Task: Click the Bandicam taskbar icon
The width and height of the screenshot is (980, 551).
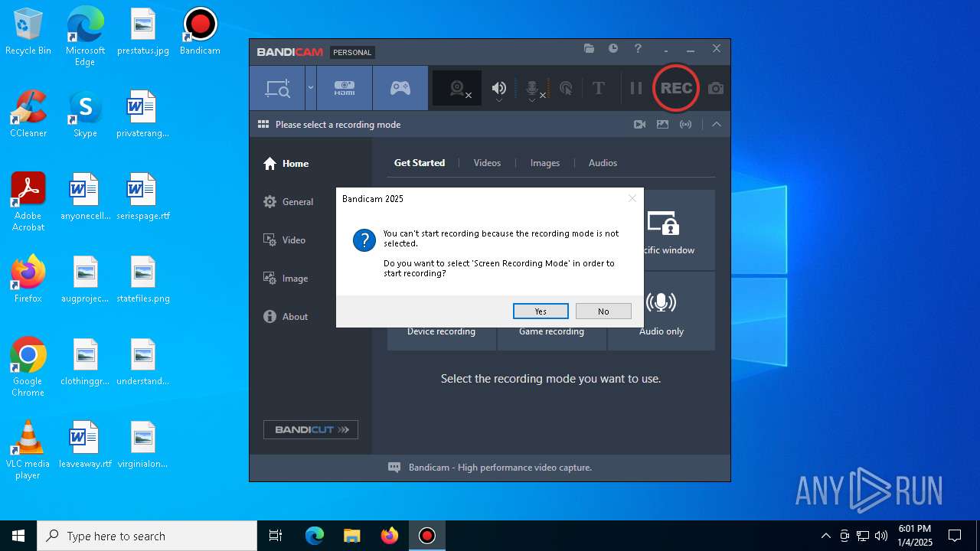Action: (x=426, y=536)
